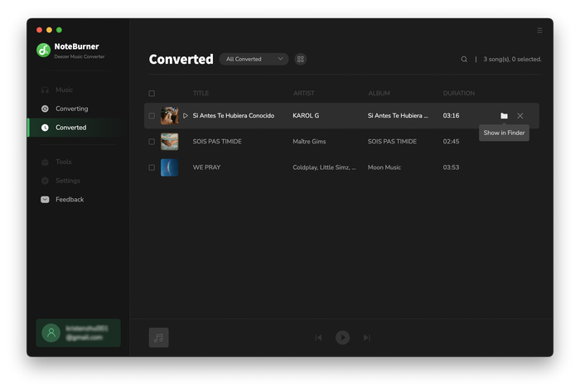The width and height of the screenshot is (580, 392).
Task: Switch to grid view icon
Action: [300, 59]
